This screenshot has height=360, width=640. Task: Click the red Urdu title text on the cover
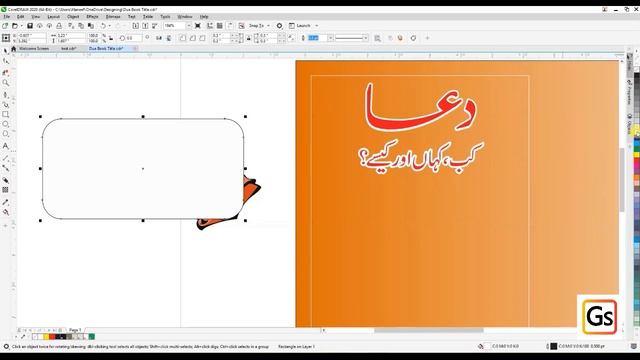[x=420, y=107]
